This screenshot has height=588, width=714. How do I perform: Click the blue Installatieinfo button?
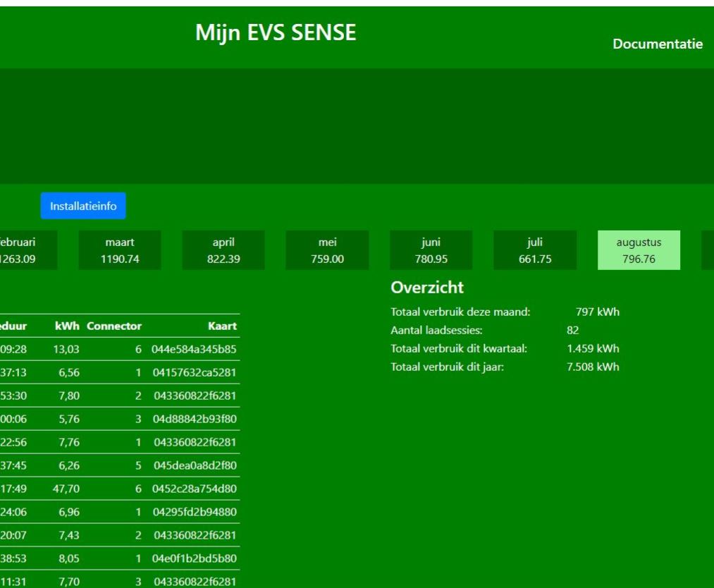[x=83, y=207]
